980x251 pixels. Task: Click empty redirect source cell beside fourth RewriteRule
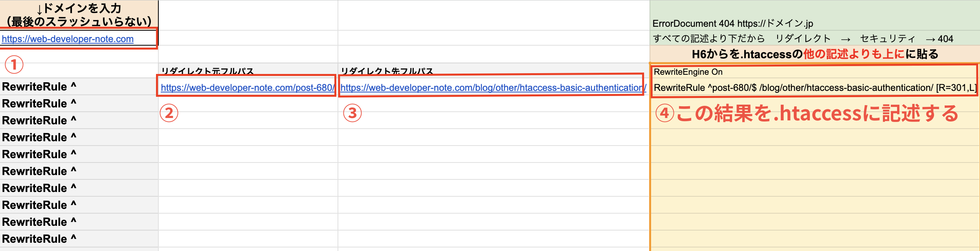point(248,137)
